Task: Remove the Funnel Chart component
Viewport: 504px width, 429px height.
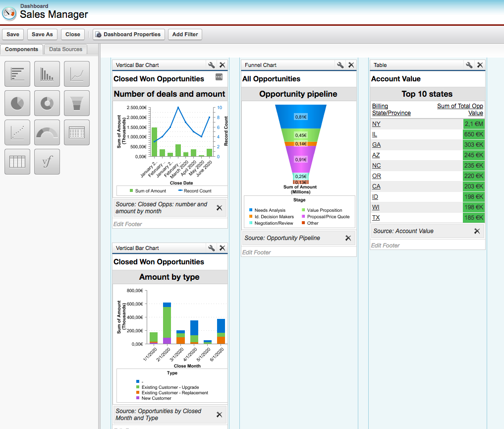Action: (x=351, y=65)
